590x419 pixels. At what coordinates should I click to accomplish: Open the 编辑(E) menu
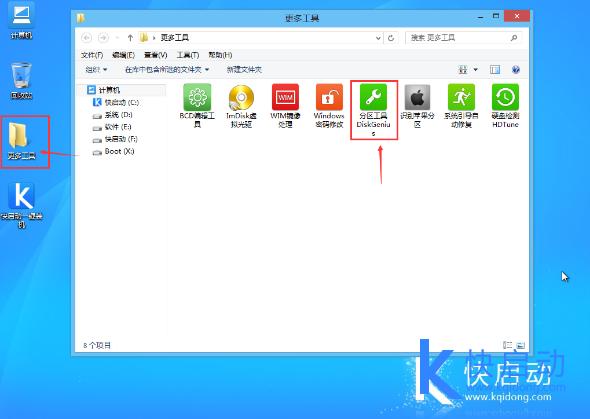[123, 55]
